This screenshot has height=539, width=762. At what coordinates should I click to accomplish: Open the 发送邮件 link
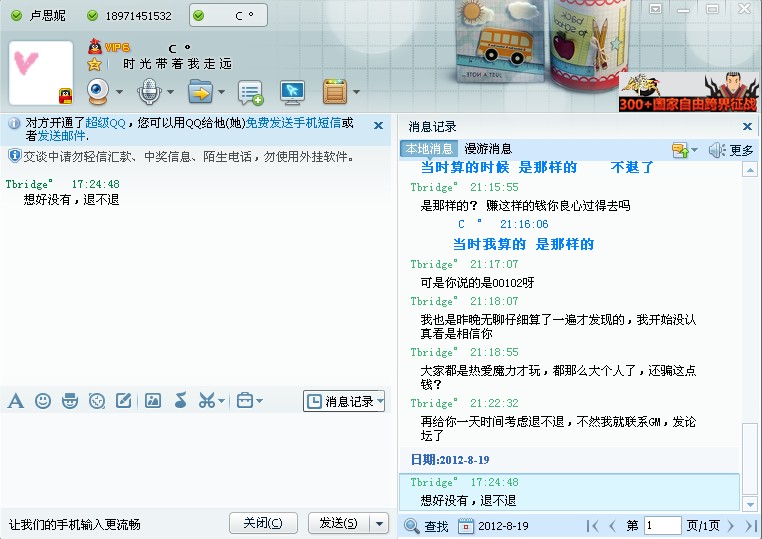(62, 135)
